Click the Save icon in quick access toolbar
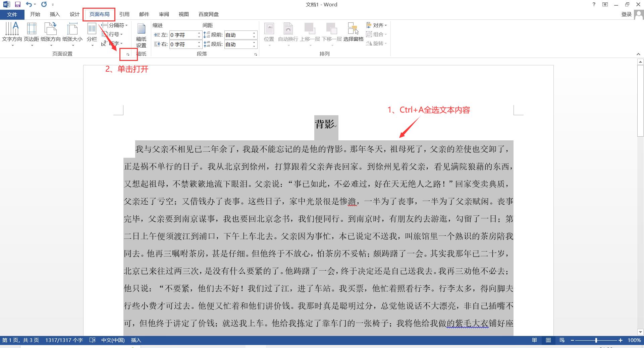This screenshot has width=644, height=348. click(18, 5)
